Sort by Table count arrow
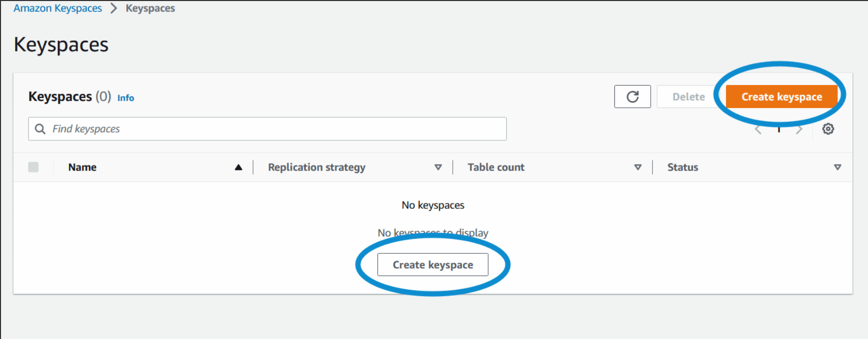This screenshot has height=339, width=868. (638, 167)
